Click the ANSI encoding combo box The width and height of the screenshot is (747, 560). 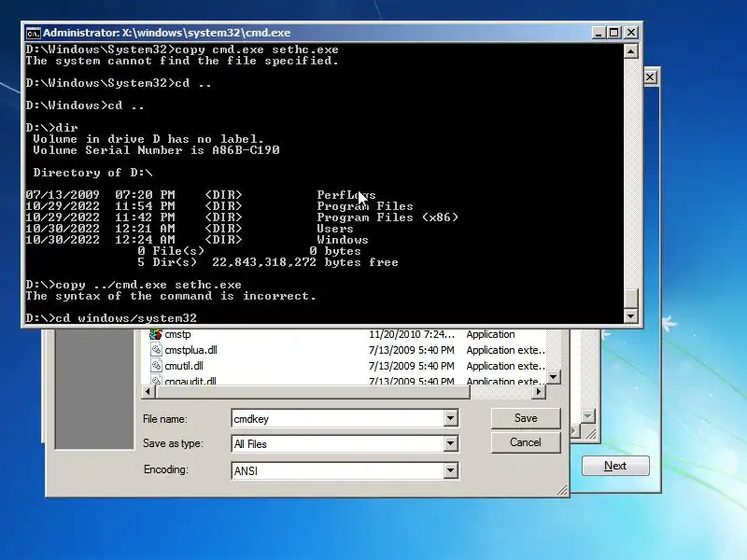(345, 471)
